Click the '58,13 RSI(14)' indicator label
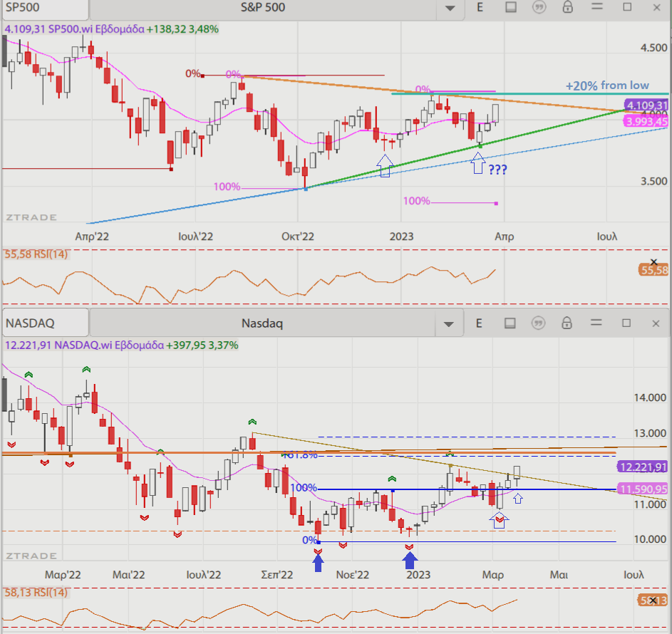 [36, 593]
